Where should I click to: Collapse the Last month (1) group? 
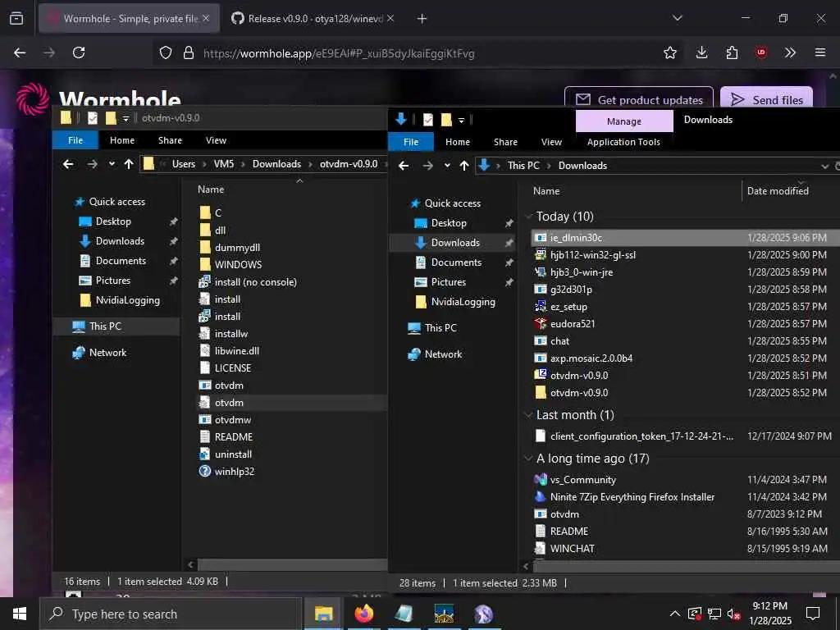pyautogui.click(x=529, y=415)
